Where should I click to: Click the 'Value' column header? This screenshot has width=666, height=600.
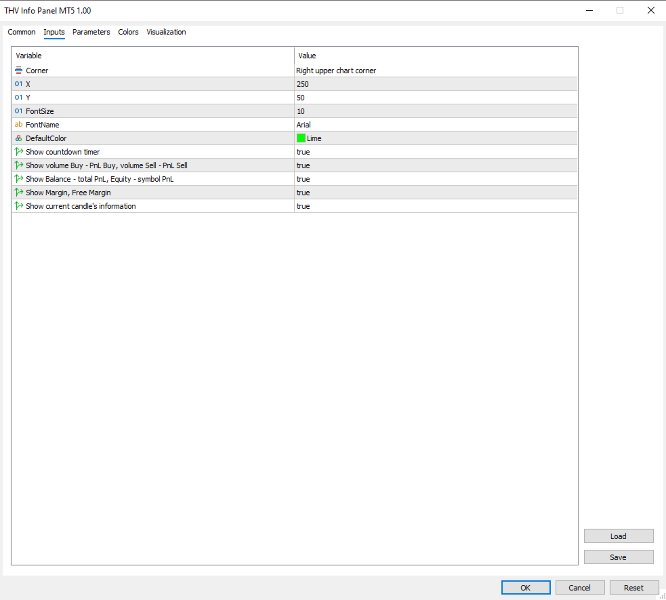(x=436, y=56)
